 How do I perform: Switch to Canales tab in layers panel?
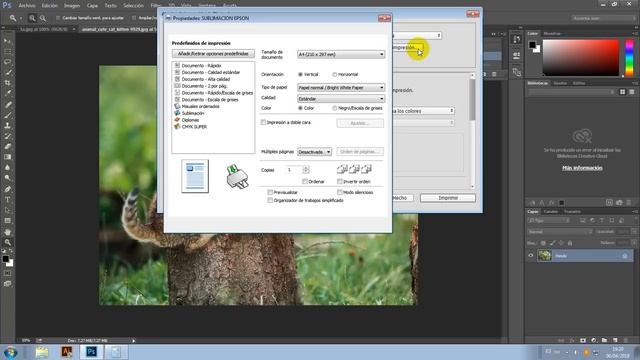pyautogui.click(x=551, y=212)
